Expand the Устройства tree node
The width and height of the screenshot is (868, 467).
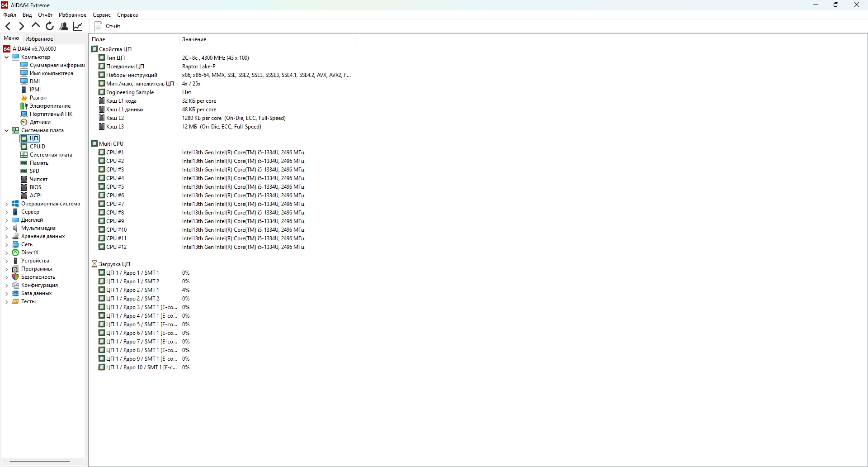[x=6, y=261]
